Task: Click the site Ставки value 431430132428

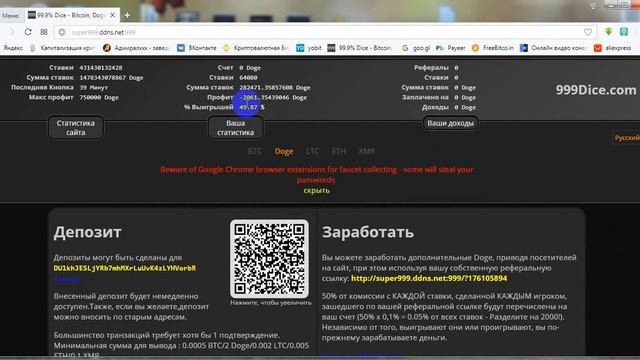Action: point(101,68)
